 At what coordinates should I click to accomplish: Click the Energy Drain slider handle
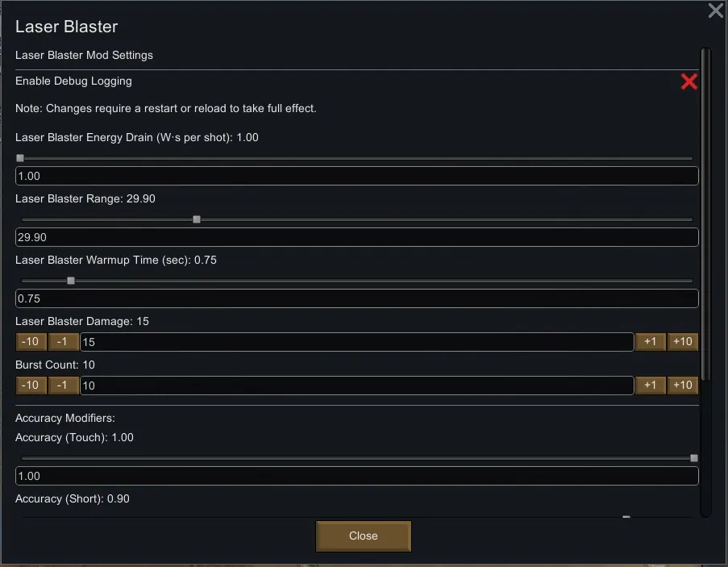click(x=20, y=158)
